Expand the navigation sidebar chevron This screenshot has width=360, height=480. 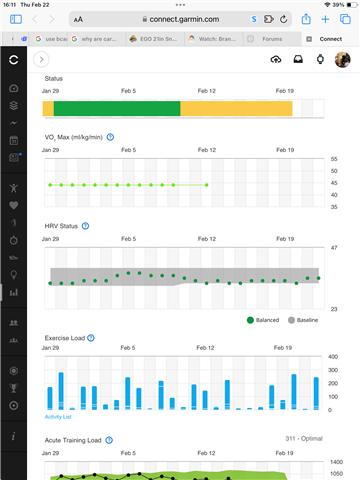coord(41,59)
